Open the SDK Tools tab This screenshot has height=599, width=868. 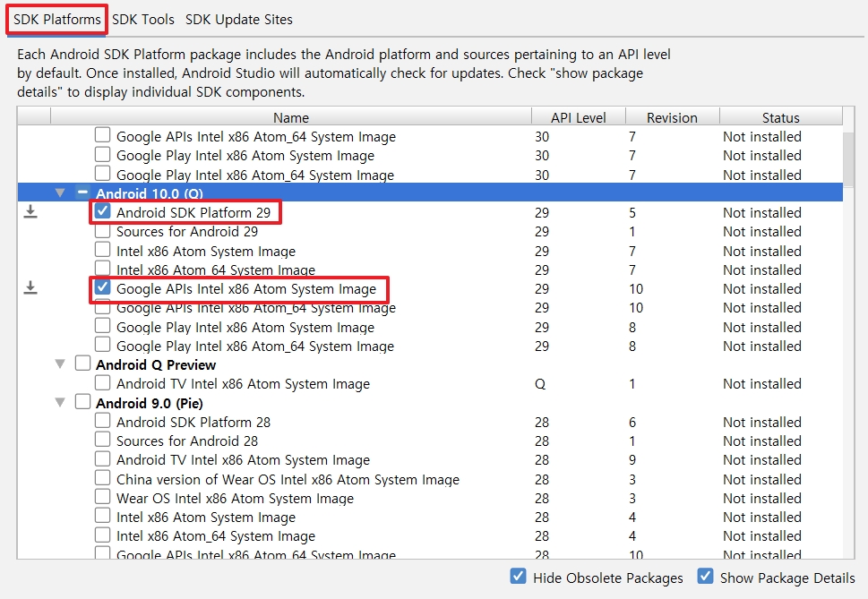(142, 20)
